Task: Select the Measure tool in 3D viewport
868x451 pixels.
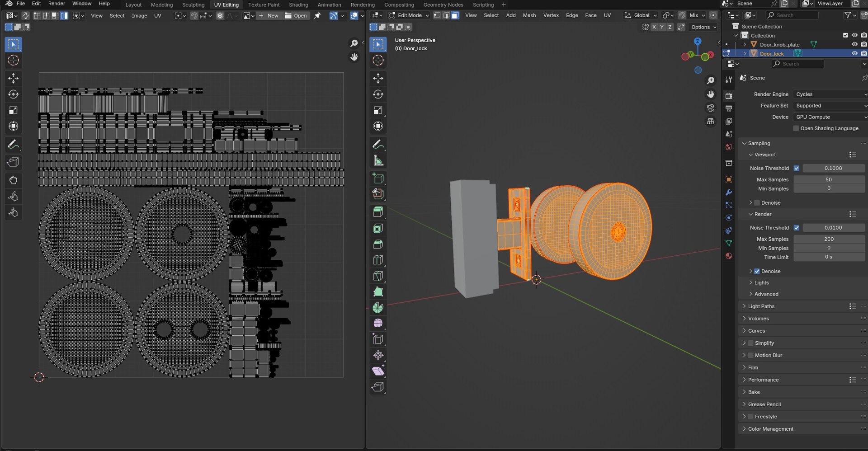Action: pos(378,161)
